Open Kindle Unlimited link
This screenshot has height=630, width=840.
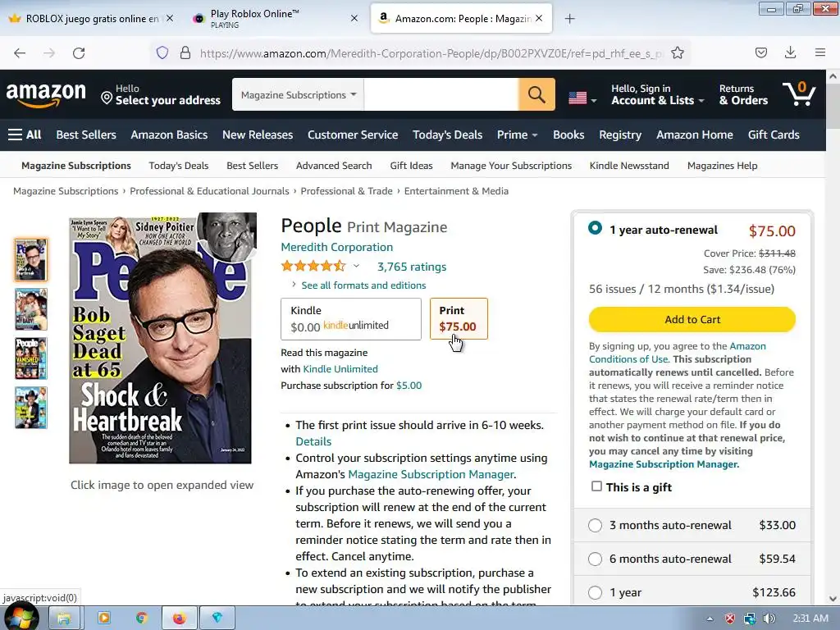(340, 368)
